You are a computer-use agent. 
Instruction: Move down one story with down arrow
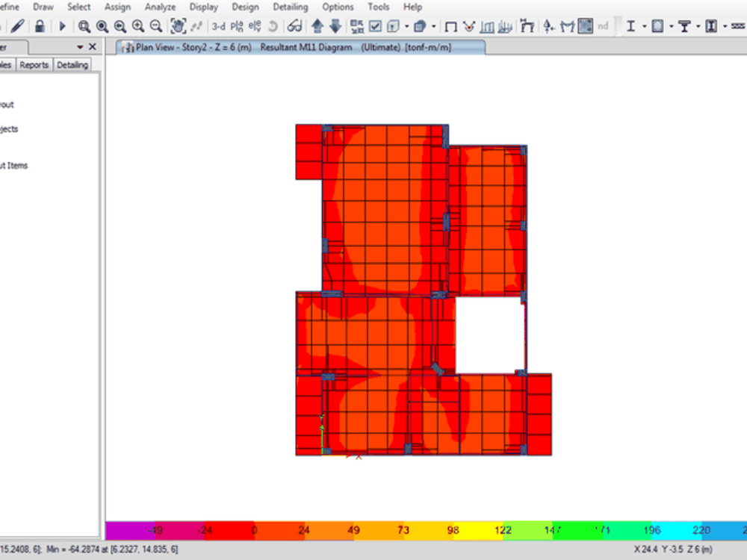(335, 26)
